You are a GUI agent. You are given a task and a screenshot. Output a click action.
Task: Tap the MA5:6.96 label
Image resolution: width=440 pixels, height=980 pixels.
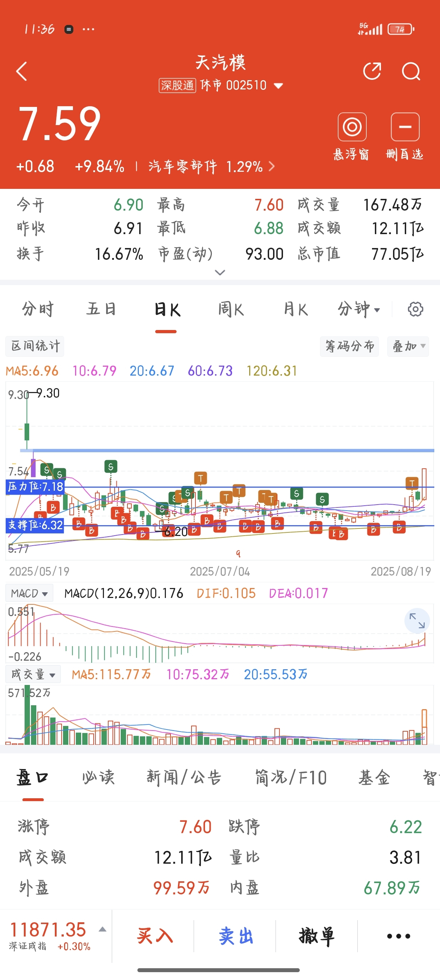32,371
